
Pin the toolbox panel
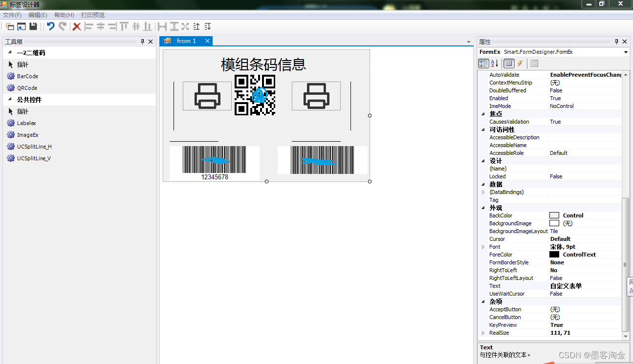pos(142,42)
